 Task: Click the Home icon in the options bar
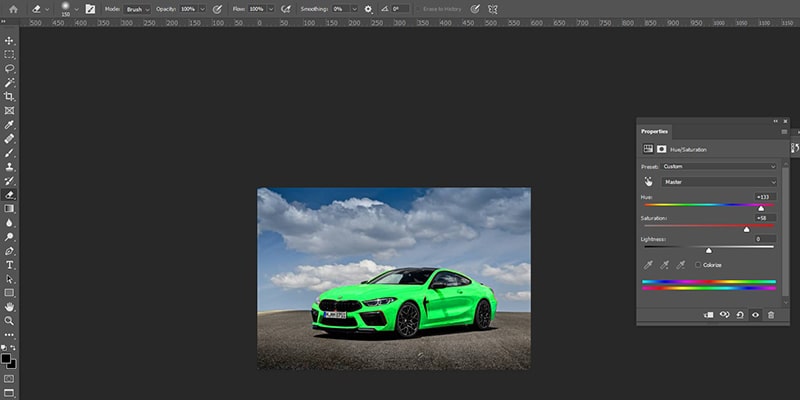pos(13,9)
